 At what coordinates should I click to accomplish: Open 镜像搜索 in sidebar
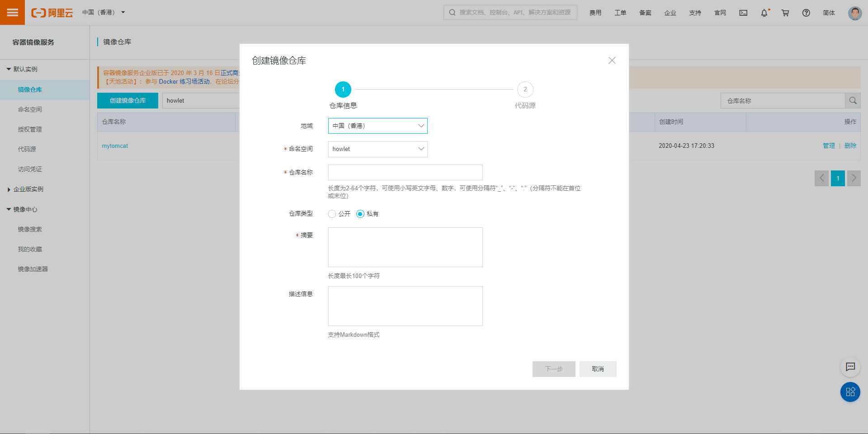pyautogui.click(x=30, y=229)
